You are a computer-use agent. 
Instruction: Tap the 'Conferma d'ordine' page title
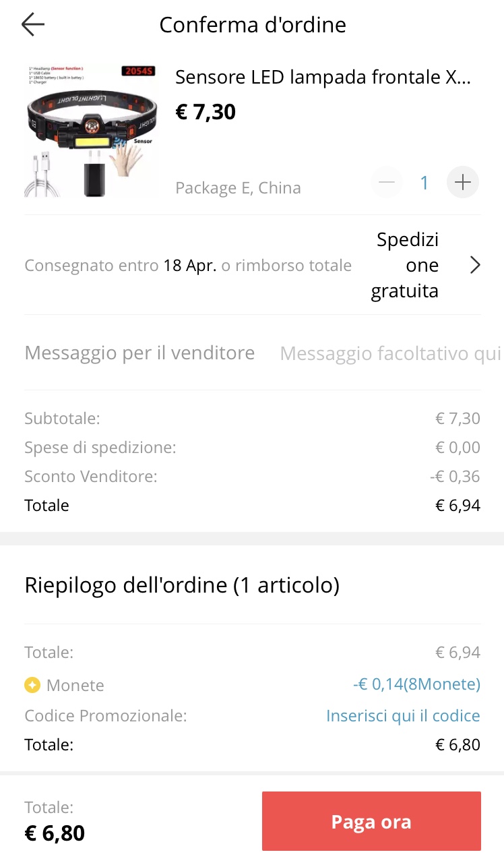coord(253,25)
